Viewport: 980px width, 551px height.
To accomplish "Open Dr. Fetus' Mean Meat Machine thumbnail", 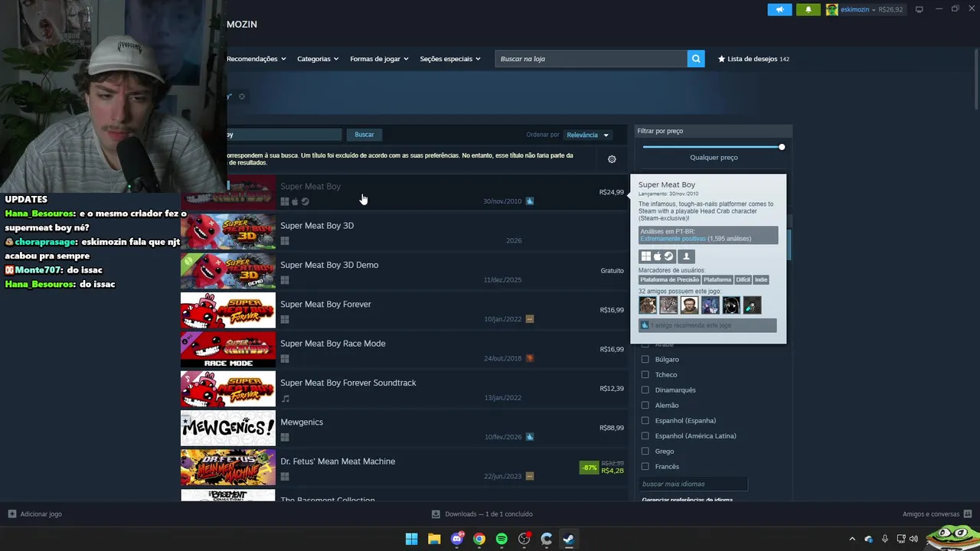I will [x=228, y=468].
